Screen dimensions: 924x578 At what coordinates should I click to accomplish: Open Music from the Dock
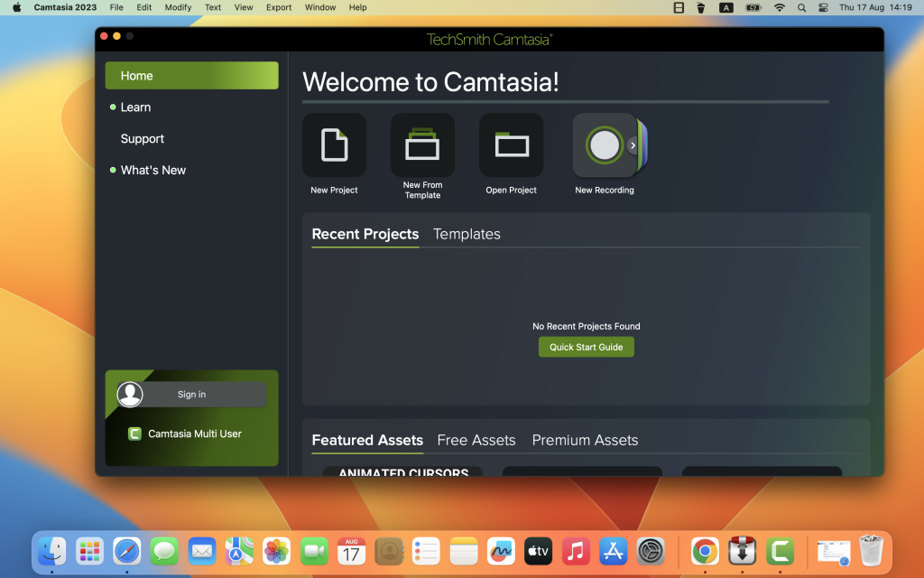tap(576, 552)
